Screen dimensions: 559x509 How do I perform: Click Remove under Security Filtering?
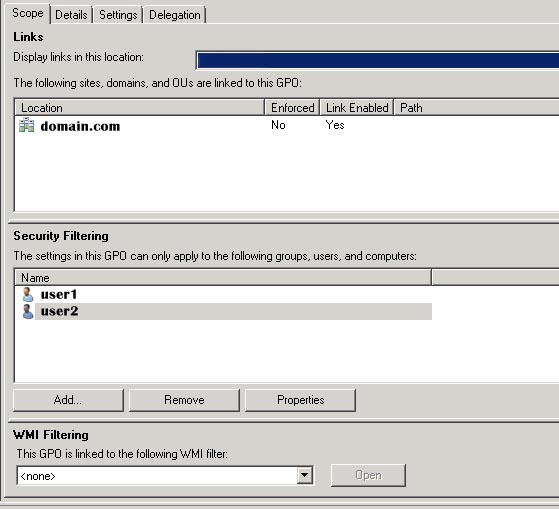(184, 400)
